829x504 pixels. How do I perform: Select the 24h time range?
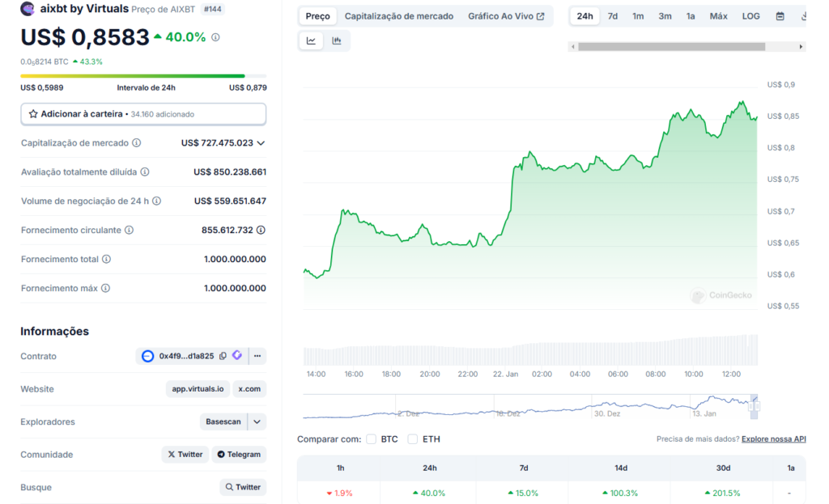(x=585, y=16)
